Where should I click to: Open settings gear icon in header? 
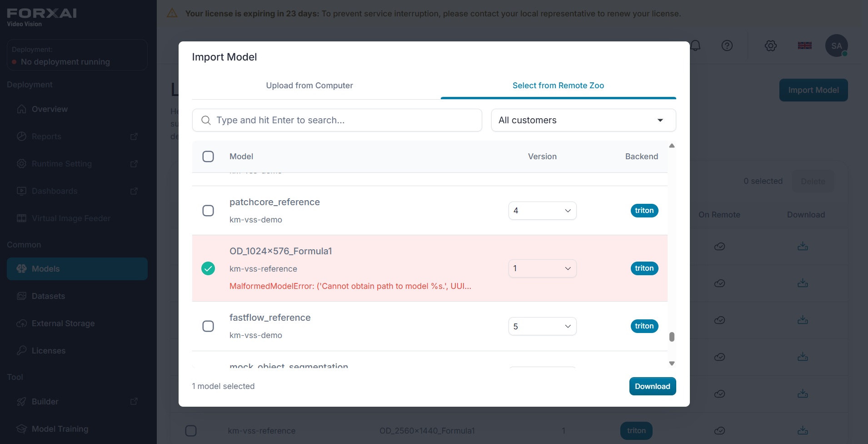point(771,45)
